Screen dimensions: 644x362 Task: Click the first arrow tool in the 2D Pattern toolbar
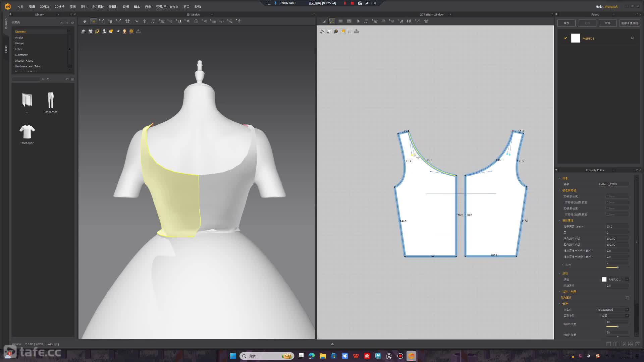pyautogui.click(x=323, y=21)
